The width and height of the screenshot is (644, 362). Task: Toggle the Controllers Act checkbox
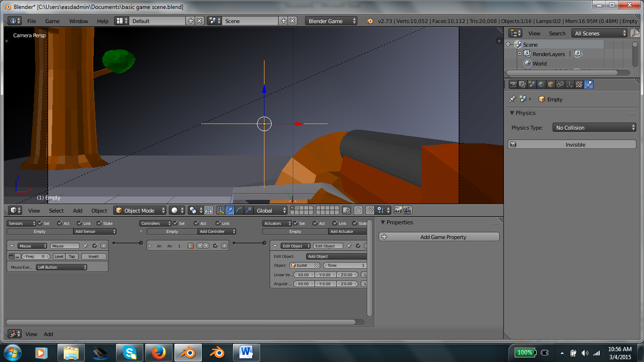196,223
